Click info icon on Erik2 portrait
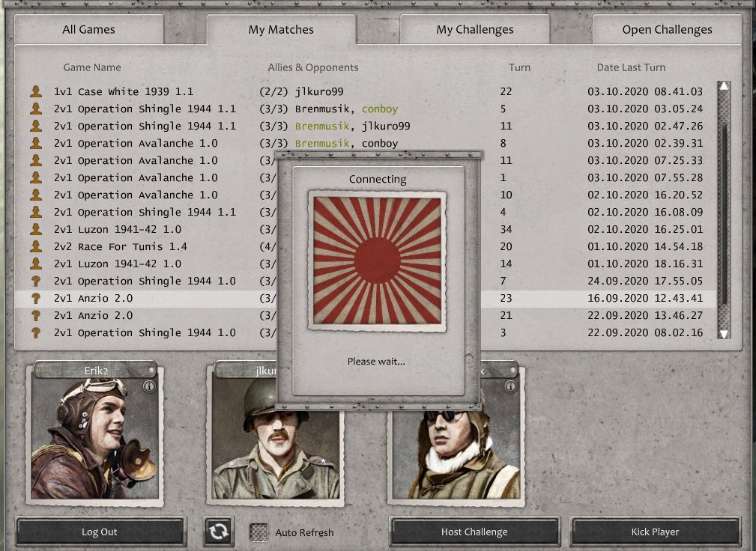The image size is (756, 551). pyautogui.click(x=149, y=387)
